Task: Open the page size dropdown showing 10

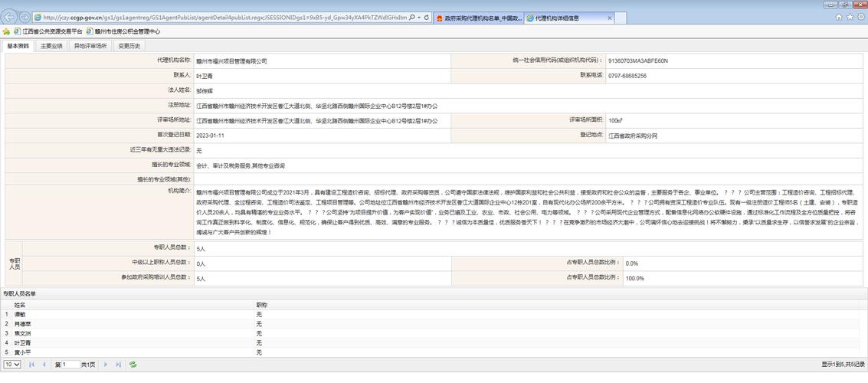Action: (x=12, y=364)
